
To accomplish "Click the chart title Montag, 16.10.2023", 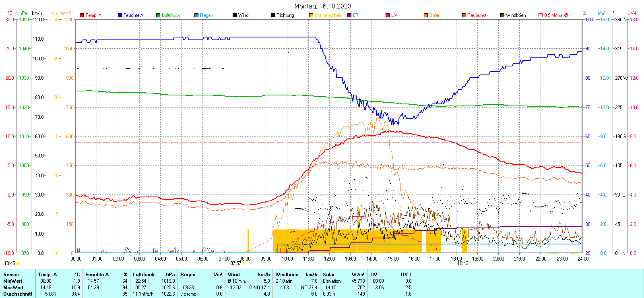I will pos(322,6).
